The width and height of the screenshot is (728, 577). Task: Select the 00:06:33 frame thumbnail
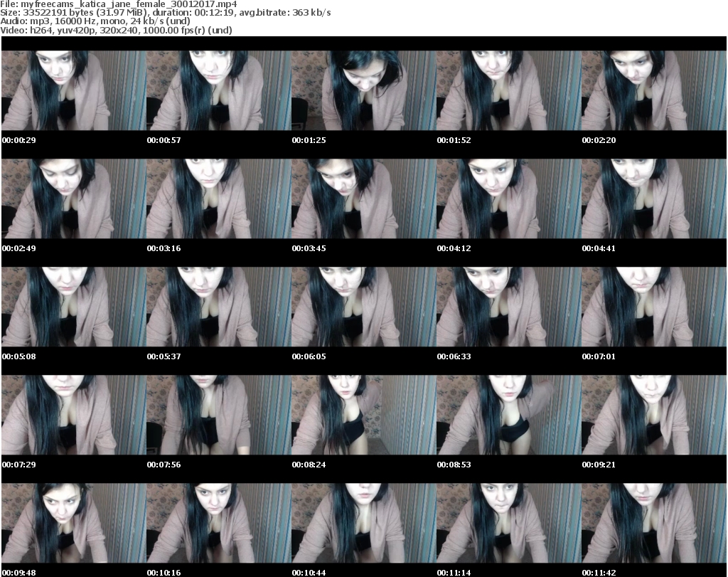(508, 307)
